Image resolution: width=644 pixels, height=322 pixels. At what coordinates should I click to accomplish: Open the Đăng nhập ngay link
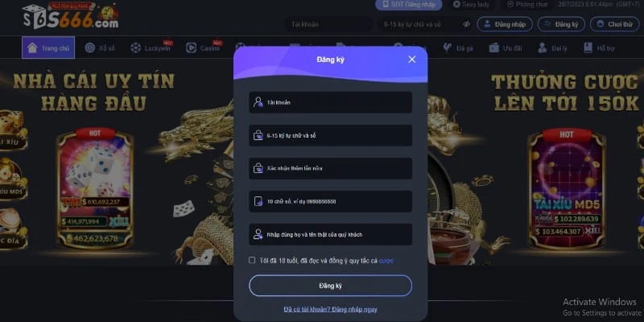330,309
